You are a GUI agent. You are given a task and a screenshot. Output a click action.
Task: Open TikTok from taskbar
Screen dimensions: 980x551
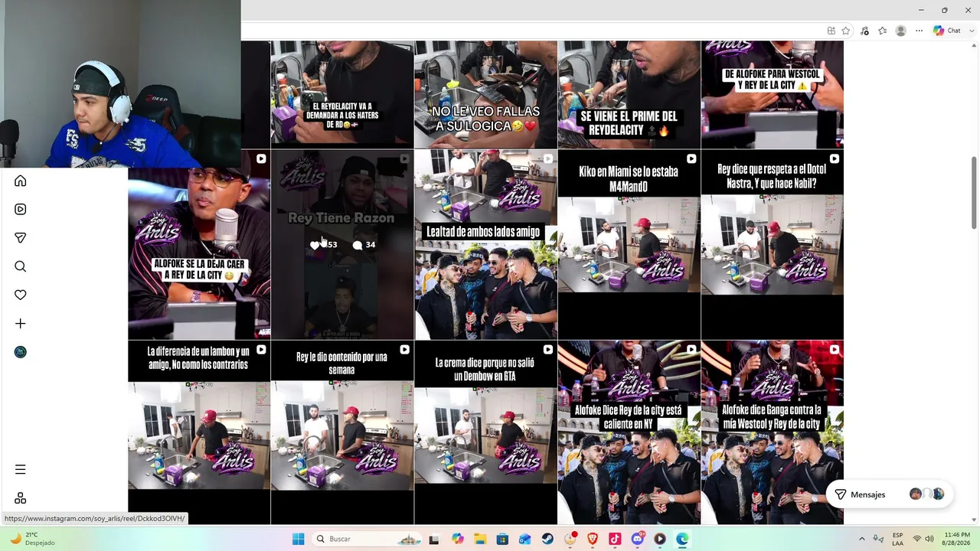(x=615, y=539)
